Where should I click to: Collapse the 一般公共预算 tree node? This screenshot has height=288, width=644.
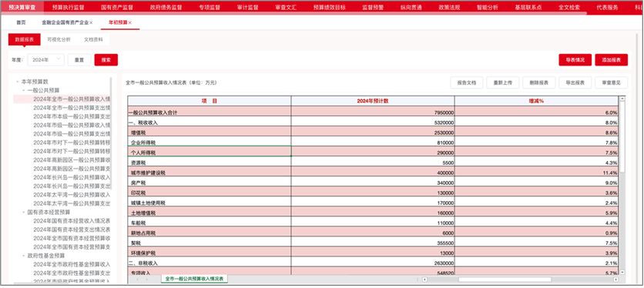tap(23, 90)
